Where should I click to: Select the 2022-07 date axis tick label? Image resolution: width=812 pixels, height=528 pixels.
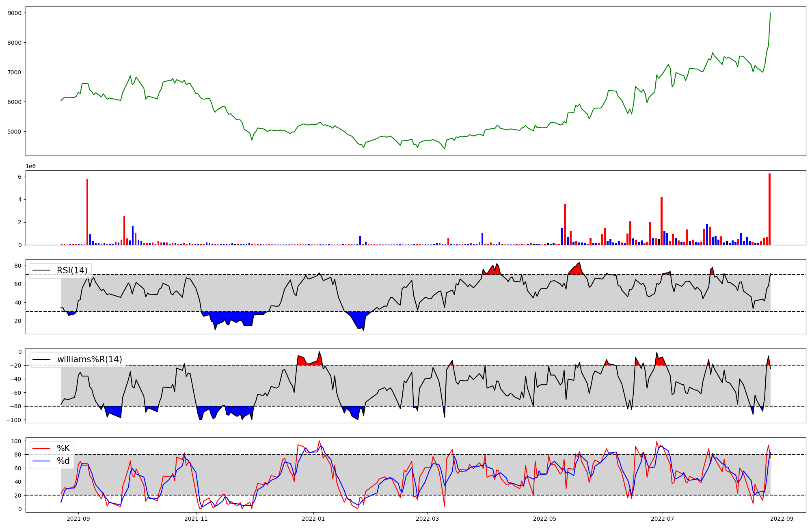point(663,519)
